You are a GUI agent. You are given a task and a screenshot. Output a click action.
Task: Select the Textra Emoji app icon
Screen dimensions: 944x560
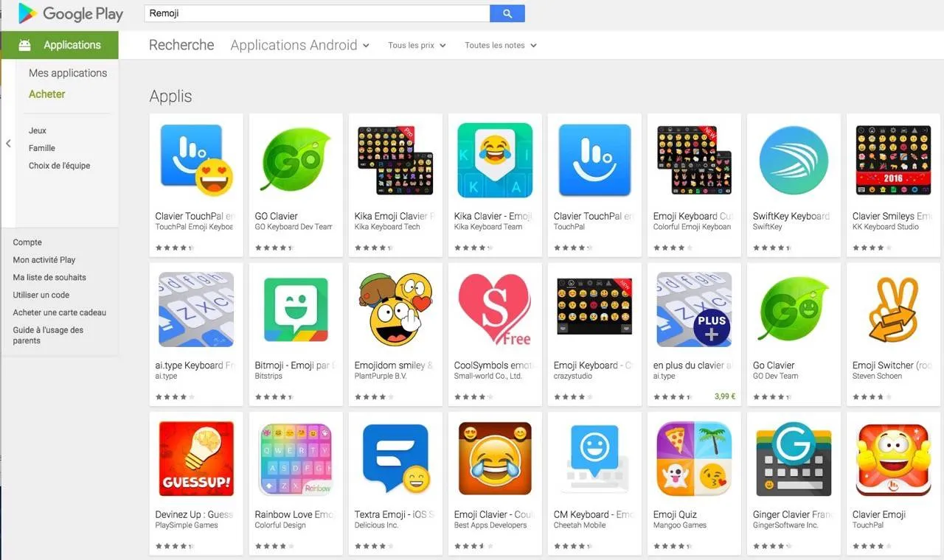[395, 459]
